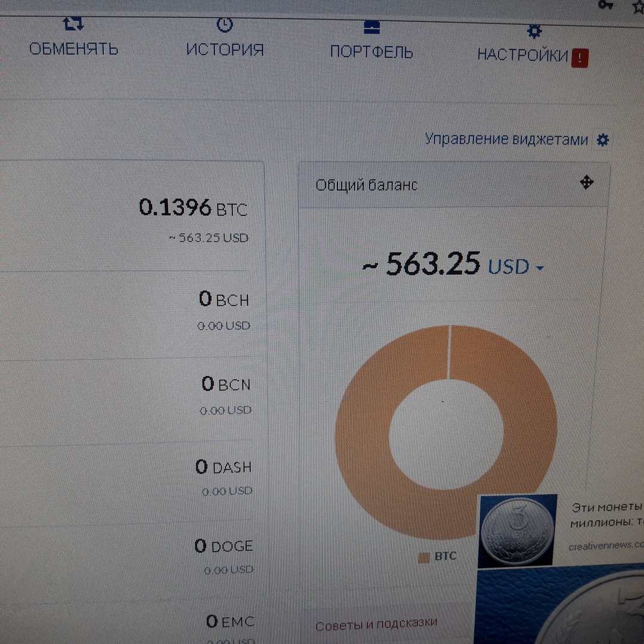This screenshot has width=644, height=644.
Task: Click the clock icon above ИСТОРИЯ
Action: click(225, 24)
